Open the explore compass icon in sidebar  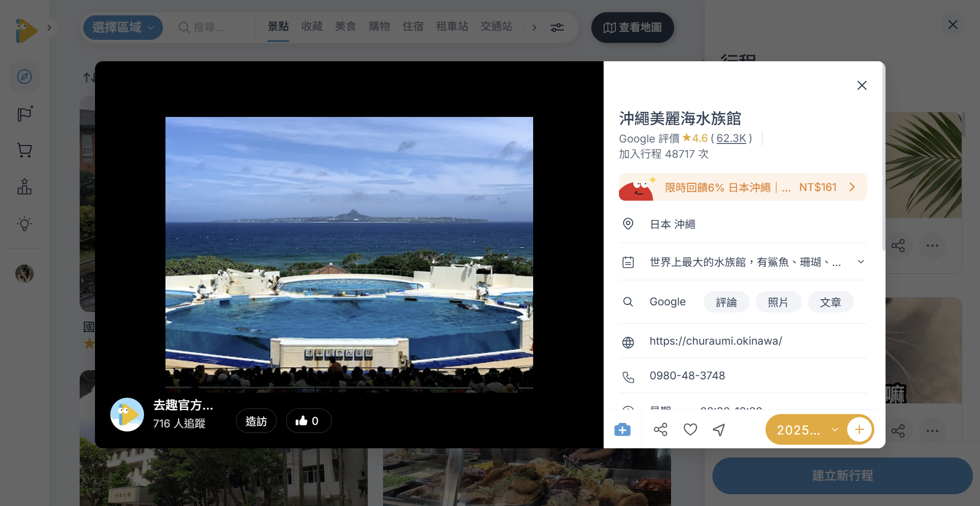tap(25, 77)
